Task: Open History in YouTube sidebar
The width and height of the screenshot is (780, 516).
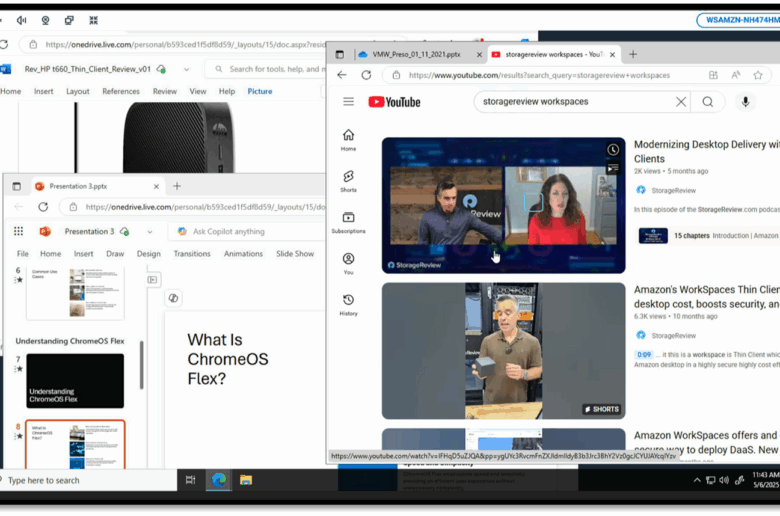Action: 348,305
